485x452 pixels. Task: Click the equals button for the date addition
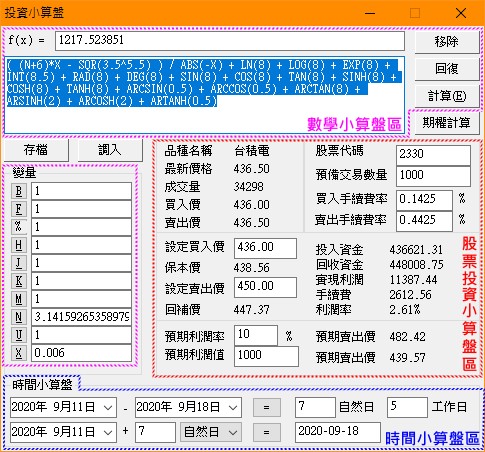266,432
